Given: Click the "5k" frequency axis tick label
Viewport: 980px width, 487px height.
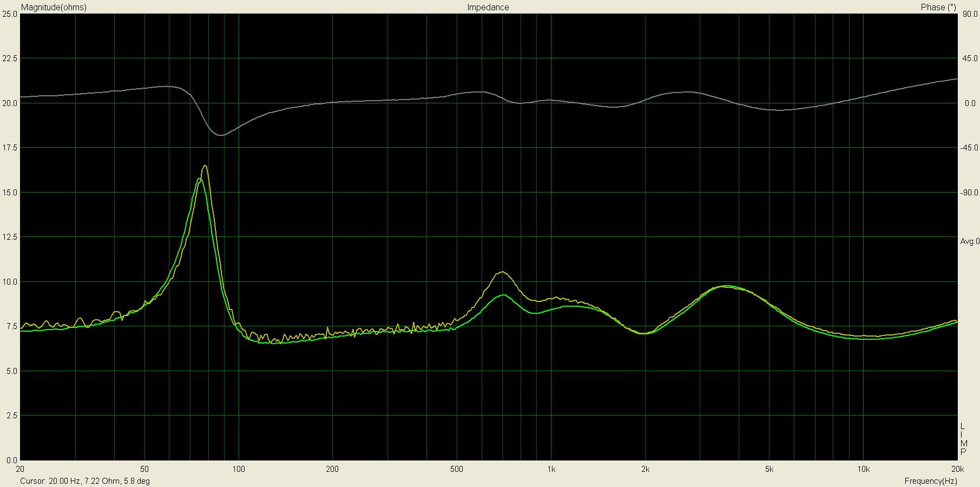Looking at the screenshot, I should click(x=769, y=469).
